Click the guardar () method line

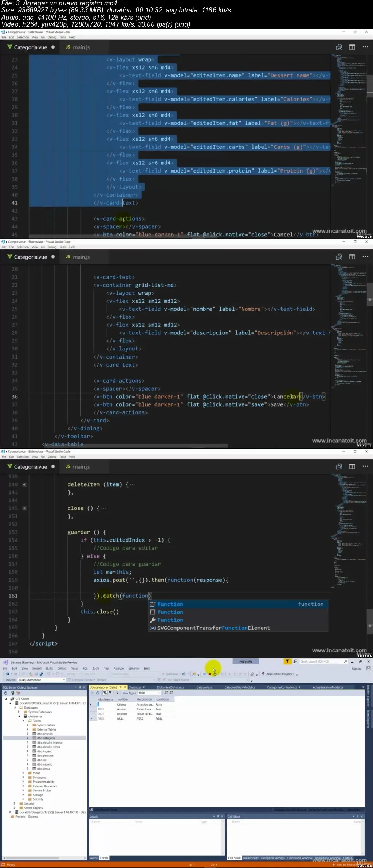(87, 532)
